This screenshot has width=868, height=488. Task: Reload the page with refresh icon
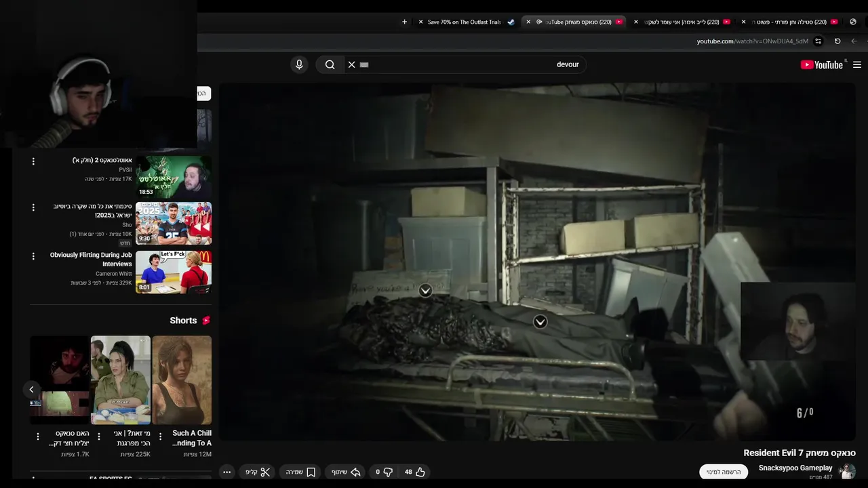pyautogui.click(x=837, y=41)
